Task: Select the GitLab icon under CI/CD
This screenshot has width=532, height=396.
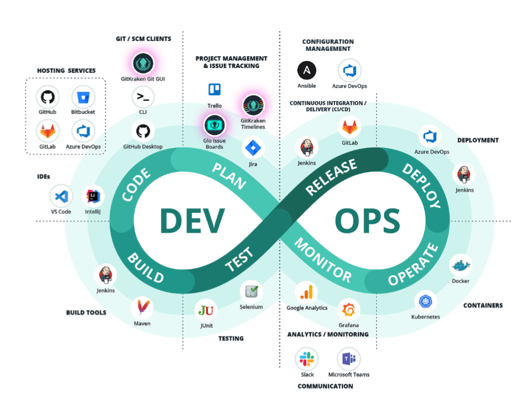Action: coord(349,128)
